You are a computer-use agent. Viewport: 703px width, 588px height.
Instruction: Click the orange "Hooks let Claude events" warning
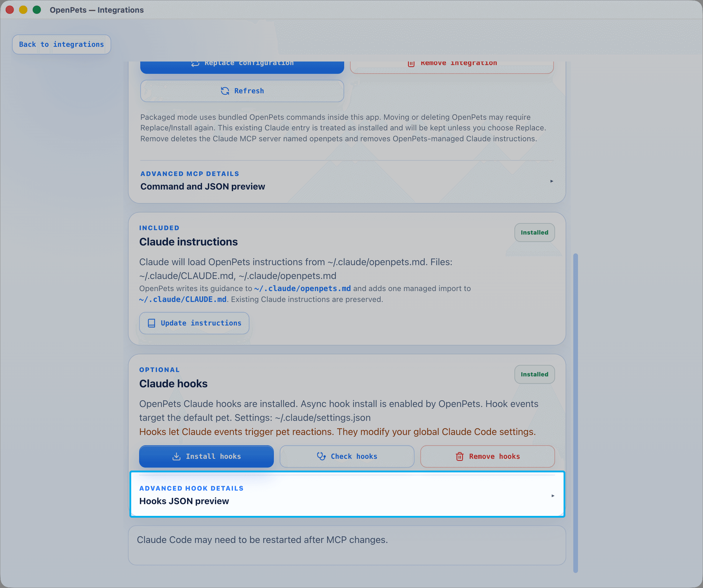click(337, 432)
